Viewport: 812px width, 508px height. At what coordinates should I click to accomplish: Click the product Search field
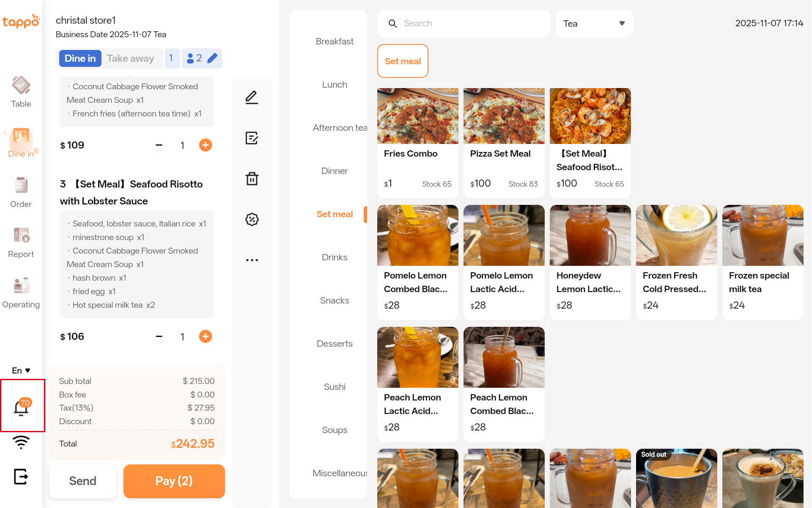coord(464,24)
